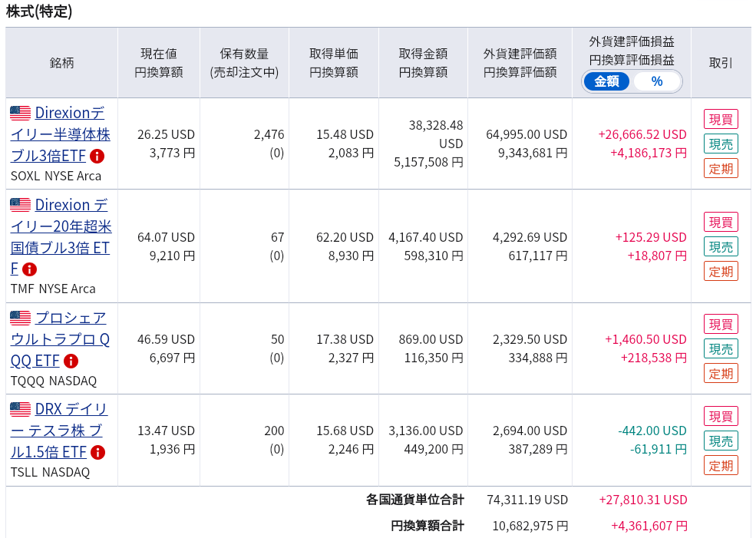Image resolution: width=756 pixels, height=538 pixels.
Task: Click the 定期 button for TMF
Action: coord(721,272)
